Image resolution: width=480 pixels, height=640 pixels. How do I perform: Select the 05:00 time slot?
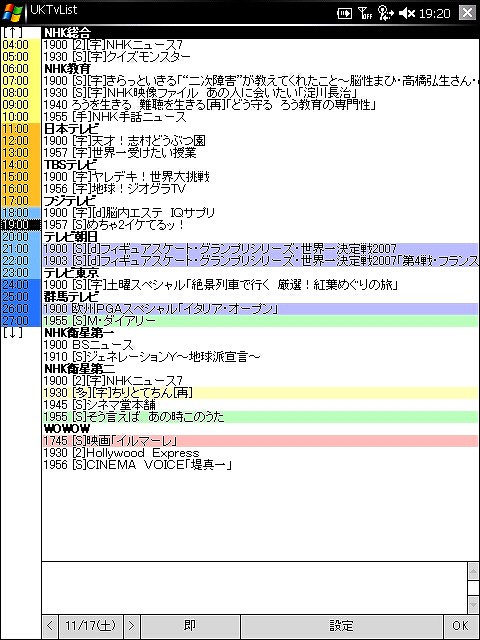click(x=21, y=56)
